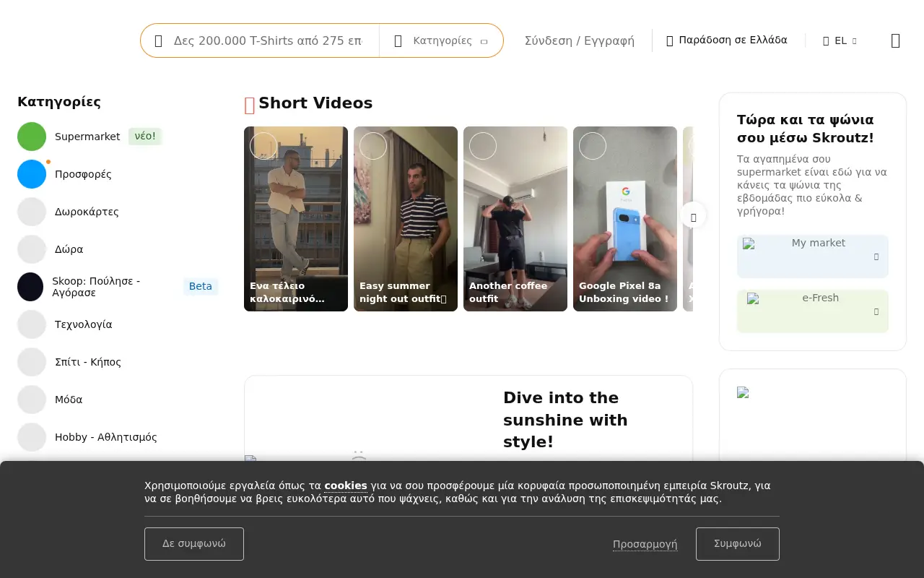Play the Another coffee outfit video
The image size is (924, 578).
(x=515, y=219)
